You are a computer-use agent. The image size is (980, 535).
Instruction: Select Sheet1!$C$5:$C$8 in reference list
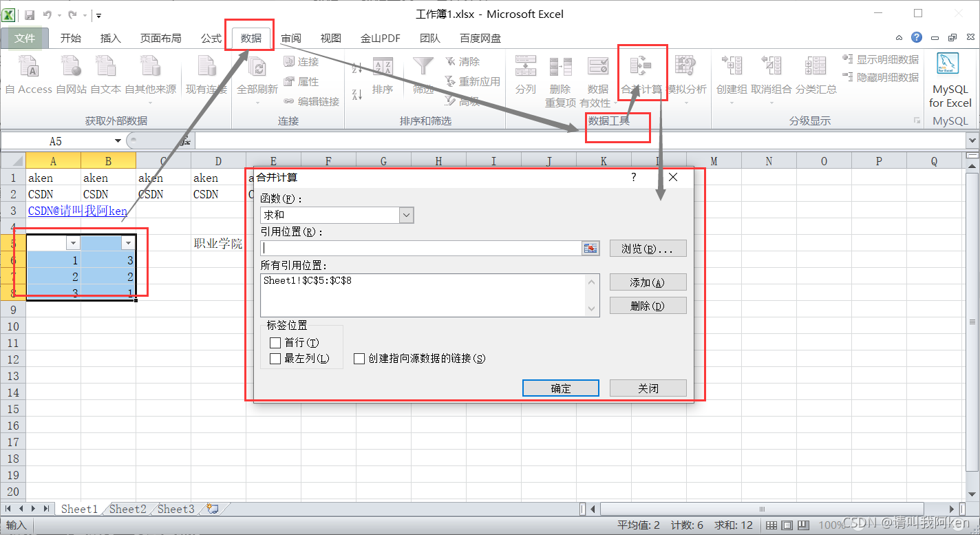(308, 280)
